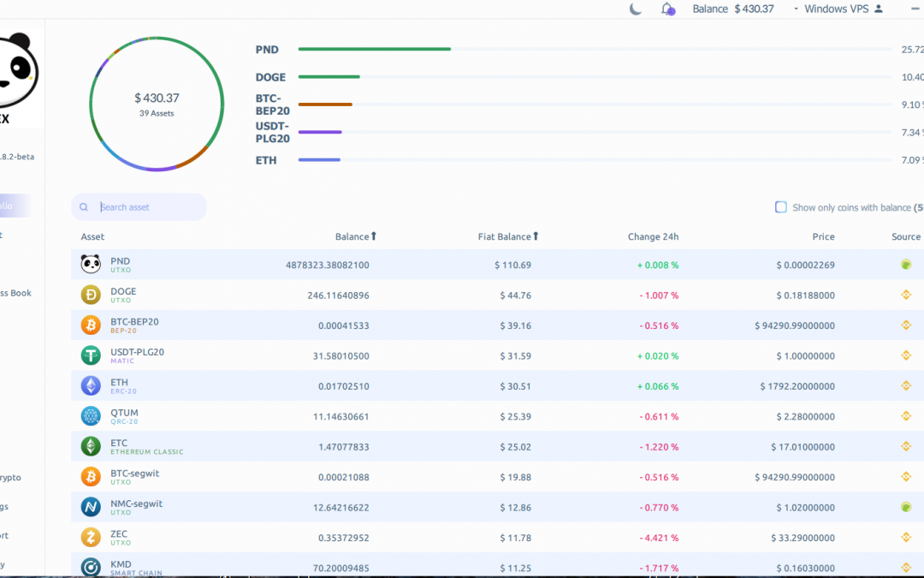Open the Windows VPS account dropdown
The height and width of the screenshot is (578, 924).
click(837, 9)
